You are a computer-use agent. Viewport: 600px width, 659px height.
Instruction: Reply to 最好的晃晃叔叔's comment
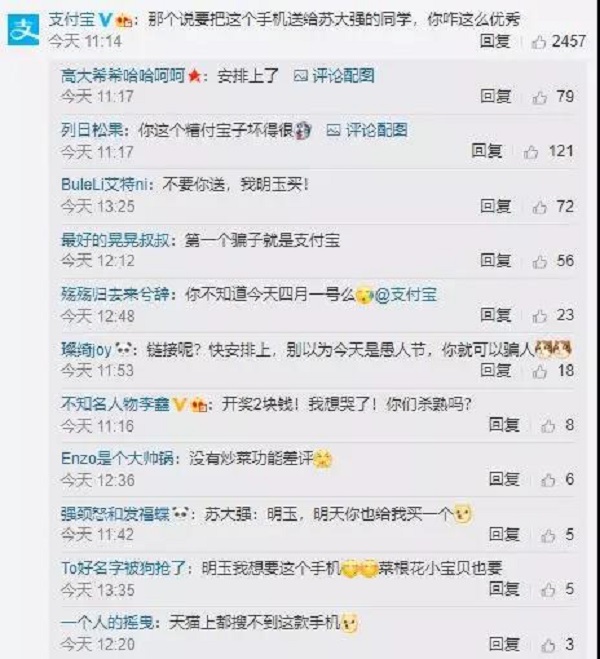(x=495, y=261)
